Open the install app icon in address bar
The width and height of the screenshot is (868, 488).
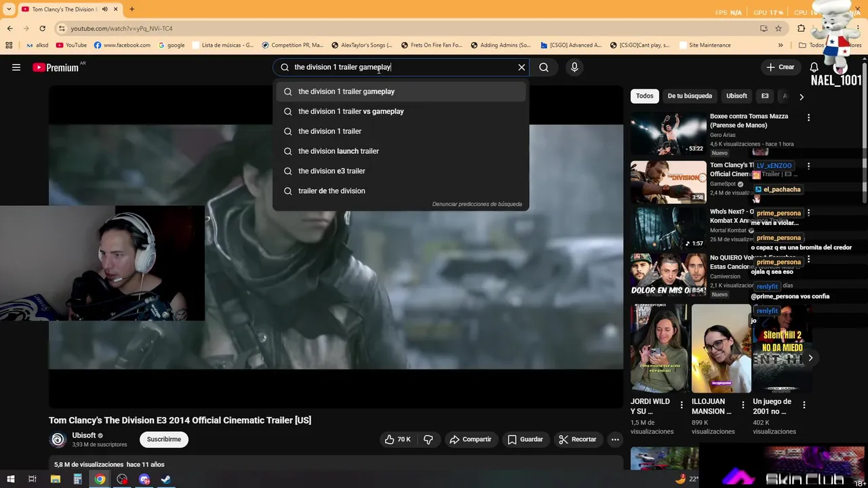click(x=764, y=28)
